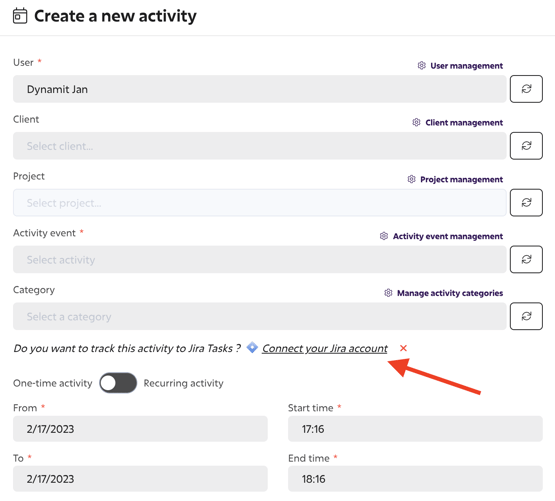Open the Select a category dropdown
The width and height of the screenshot is (555, 501).
pyautogui.click(x=259, y=316)
